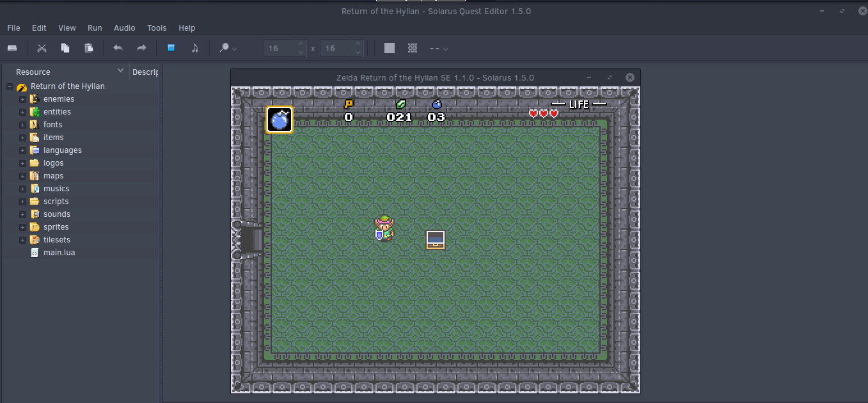Expand the entities folder
This screenshot has height=403, width=868.
pos(22,112)
